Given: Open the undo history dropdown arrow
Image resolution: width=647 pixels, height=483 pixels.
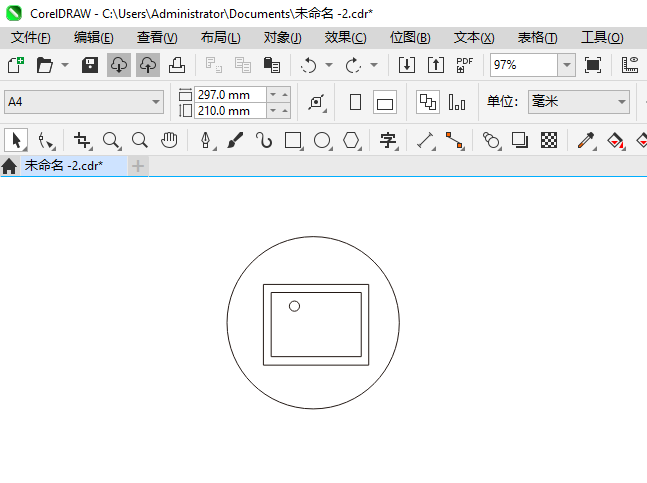Looking at the screenshot, I should click(329, 65).
